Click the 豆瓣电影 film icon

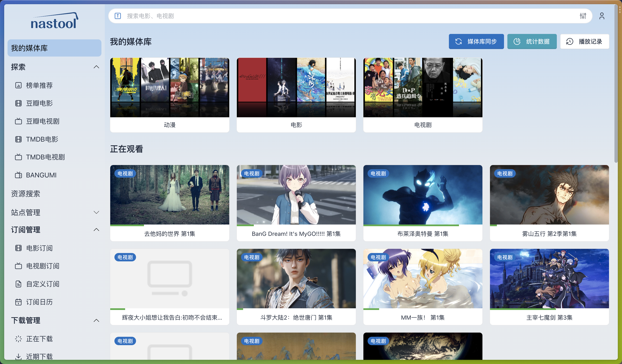pyautogui.click(x=18, y=103)
